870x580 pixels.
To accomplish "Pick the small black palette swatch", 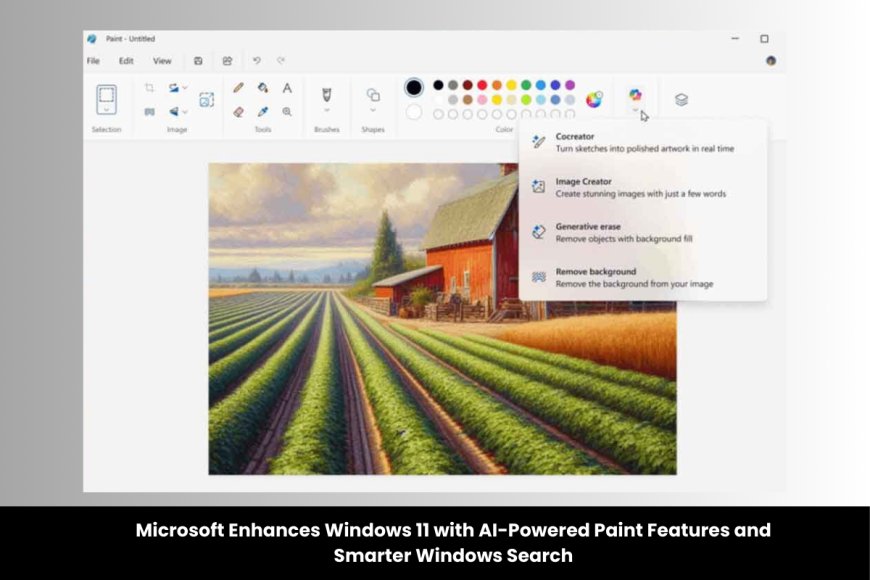I will (x=438, y=85).
